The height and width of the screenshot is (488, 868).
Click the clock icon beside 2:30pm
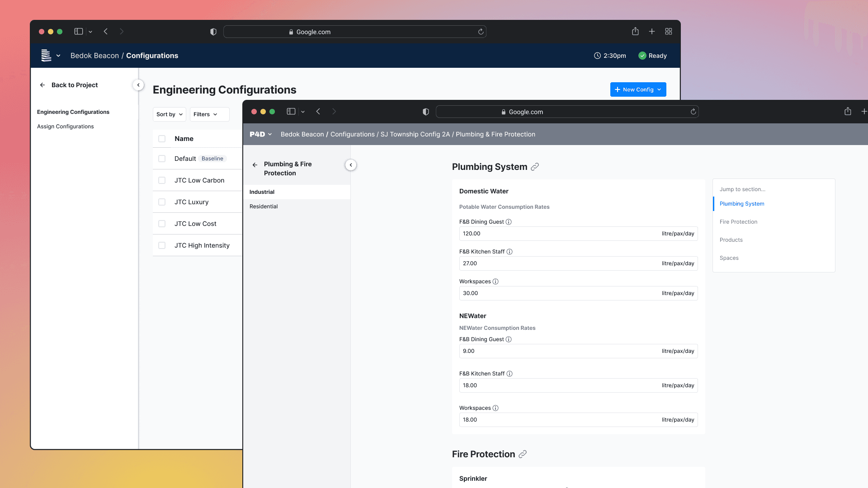[597, 56]
